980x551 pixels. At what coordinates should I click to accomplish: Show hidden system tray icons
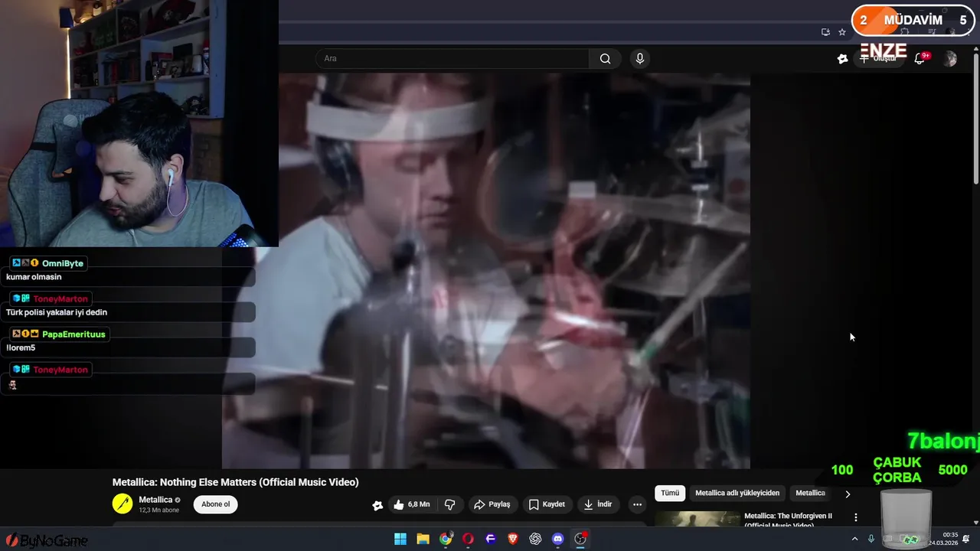[x=854, y=539]
